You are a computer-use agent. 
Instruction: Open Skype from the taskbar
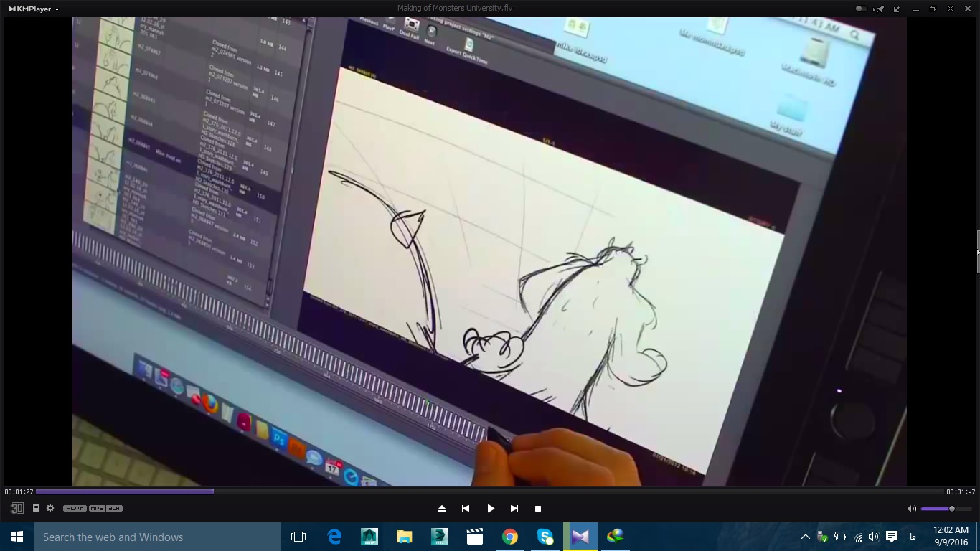[545, 537]
